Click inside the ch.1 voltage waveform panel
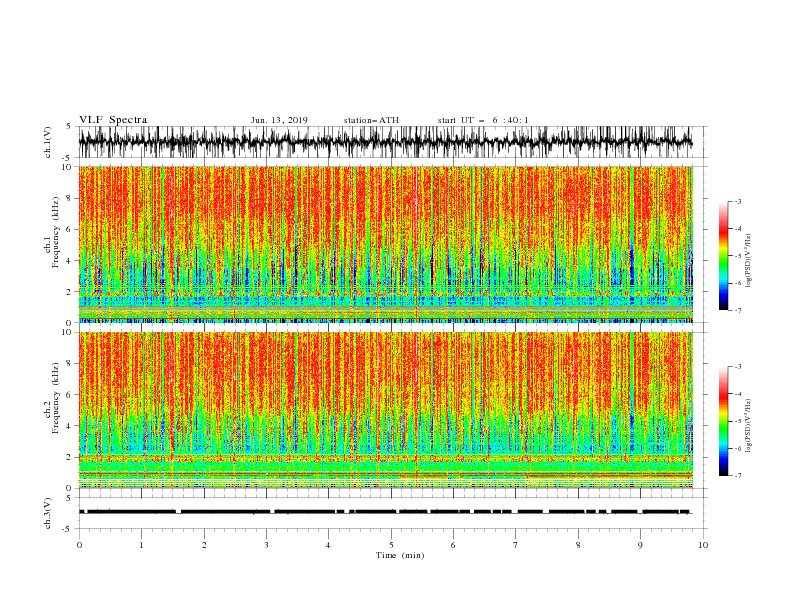Image resolution: width=792 pixels, height=612 pixels. click(x=393, y=142)
